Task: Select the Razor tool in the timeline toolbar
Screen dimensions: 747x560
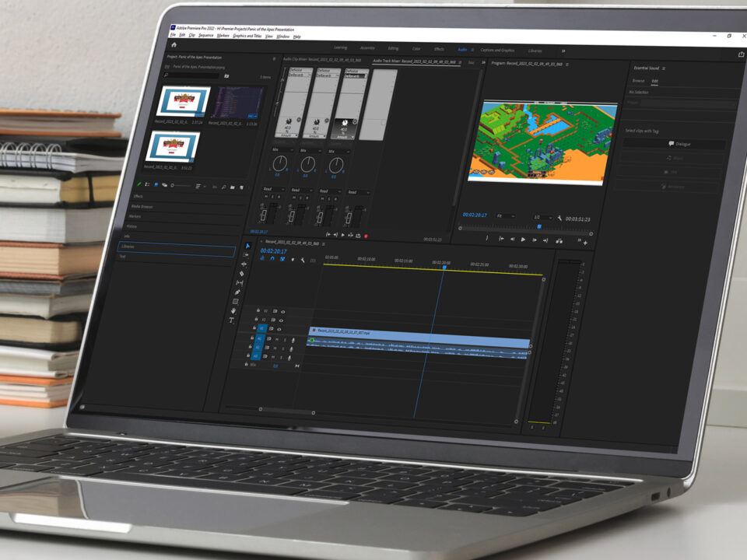Action: 242,273
